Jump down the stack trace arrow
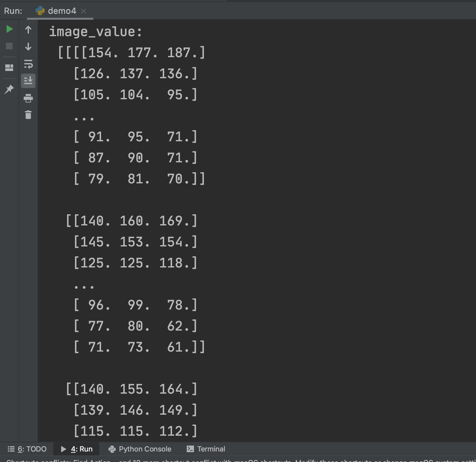The image size is (476, 462). tap(28, 47)
